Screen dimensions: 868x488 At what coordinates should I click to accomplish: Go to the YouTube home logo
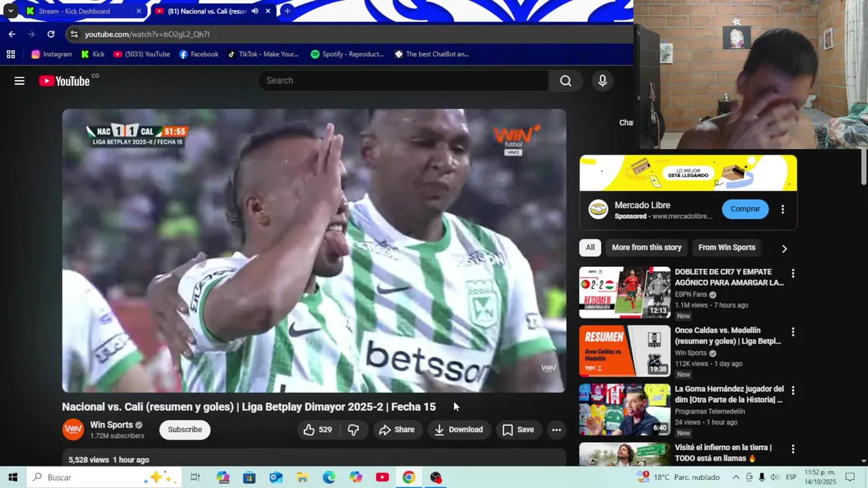click(64, 81)
